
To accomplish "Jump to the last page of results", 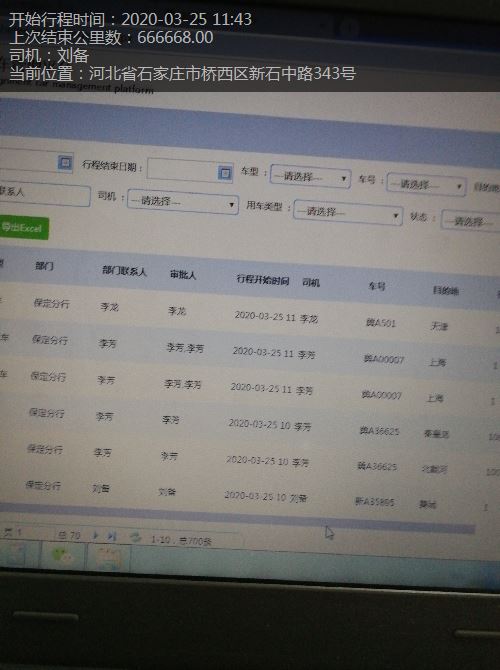I will click(112, 536).
